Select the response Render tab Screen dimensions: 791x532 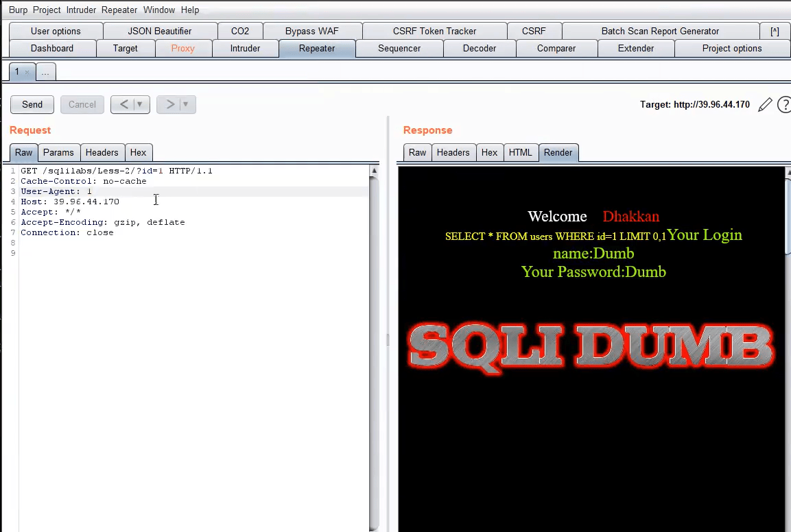click(x=558, y=152)
